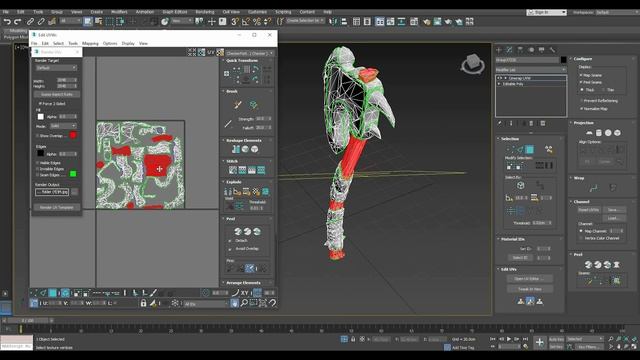This screenshot has width=640, height=360.
Task: Click the Redo arrow in main toolbar
Action: click(18, 22)
